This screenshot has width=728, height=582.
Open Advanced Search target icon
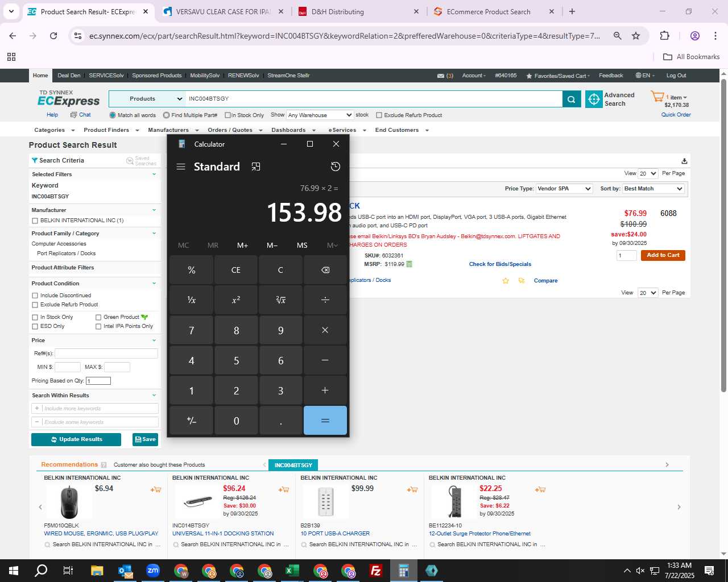(x=594, y=99)
